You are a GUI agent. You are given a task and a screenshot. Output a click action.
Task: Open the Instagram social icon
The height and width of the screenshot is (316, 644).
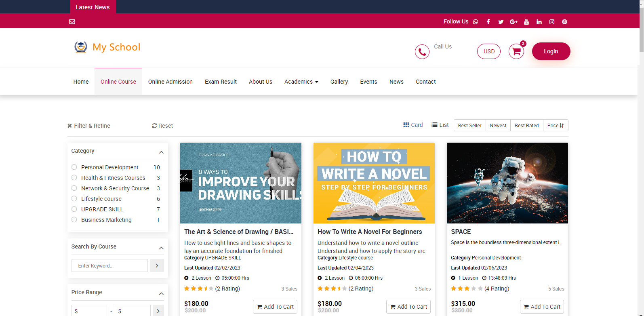pyautogui.click(x=552, y=22)
